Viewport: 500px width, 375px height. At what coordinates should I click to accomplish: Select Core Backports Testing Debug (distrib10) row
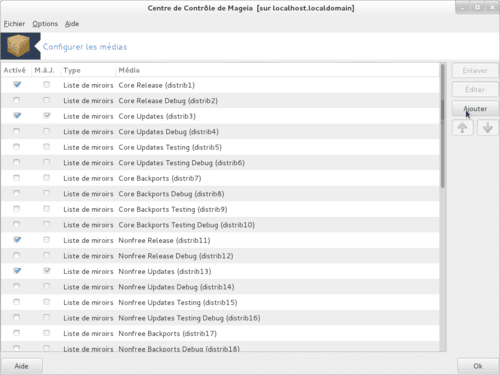tap(220, 225)
